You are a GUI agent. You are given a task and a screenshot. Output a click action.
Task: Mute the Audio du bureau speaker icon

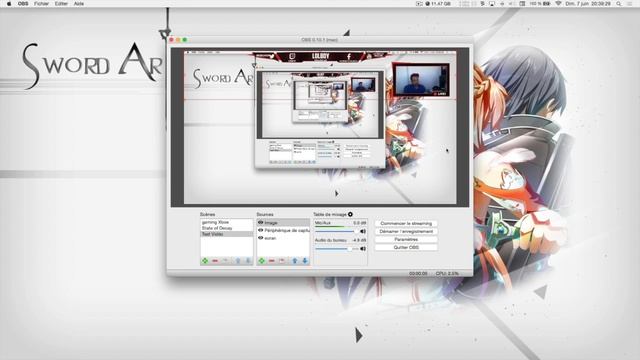pyautogui.click(x=362, y=249)
